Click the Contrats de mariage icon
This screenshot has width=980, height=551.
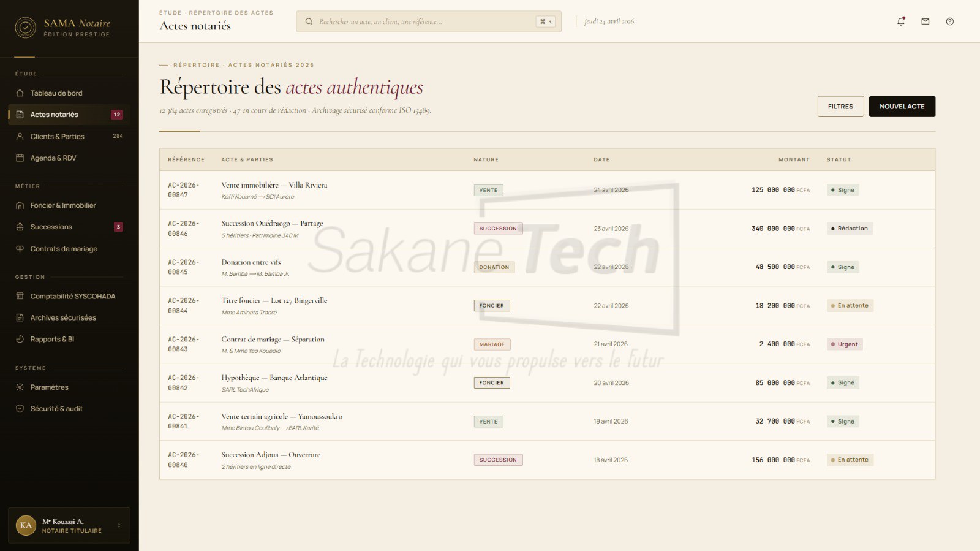[x=20, y=249]
